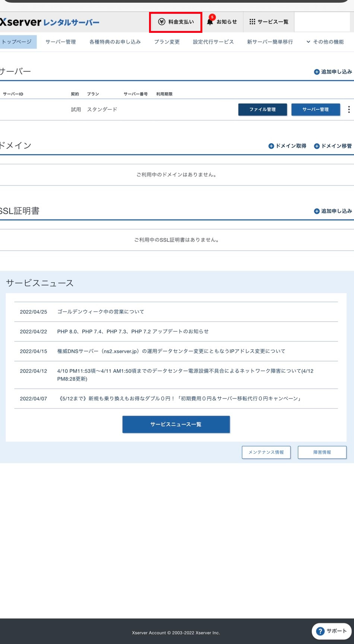Click the サーバーID column header

[13, 94]
